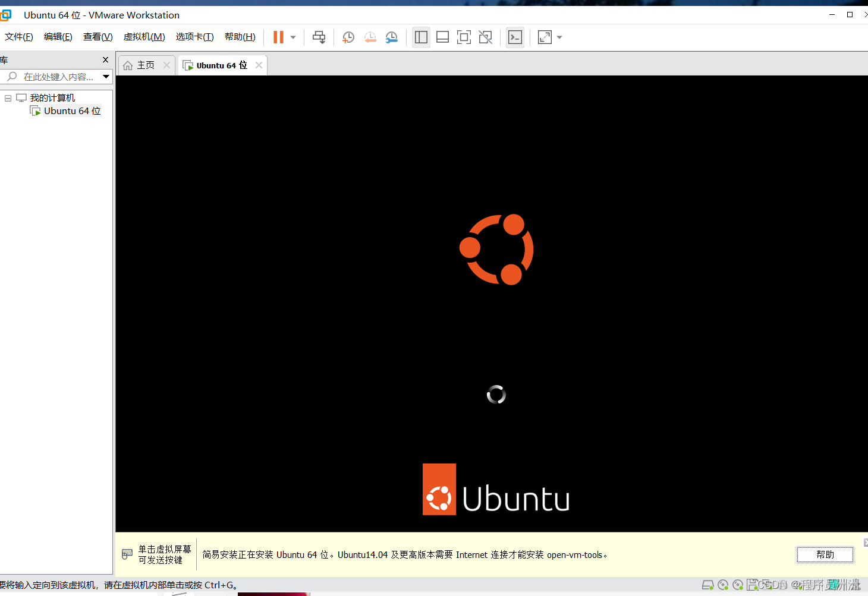
Task: Open the suspend button dropdown menu
Action: click(292, 37)
